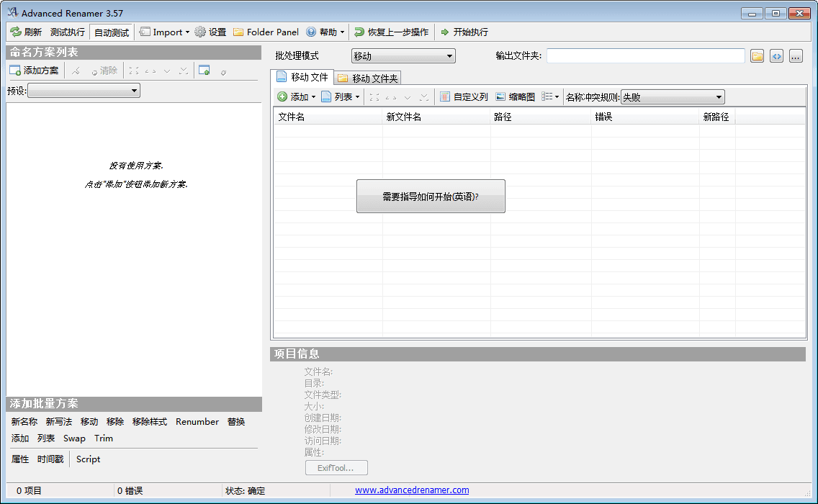The width and height of the screenshot is (818, 504).
Task: Click the 刷新 refresh icon
Action: point(16,32)
